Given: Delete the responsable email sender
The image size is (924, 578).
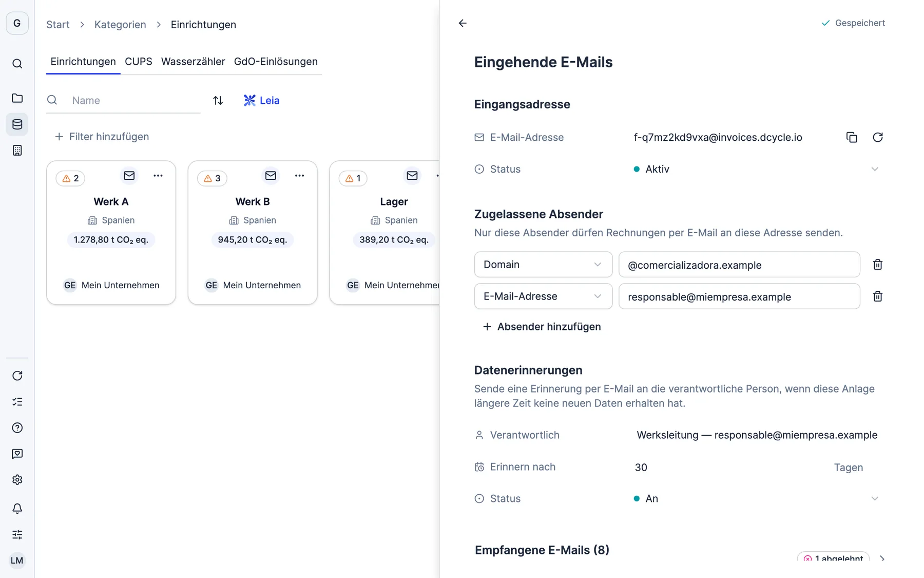Looking at the screenshot, I should tap(878, 296).
